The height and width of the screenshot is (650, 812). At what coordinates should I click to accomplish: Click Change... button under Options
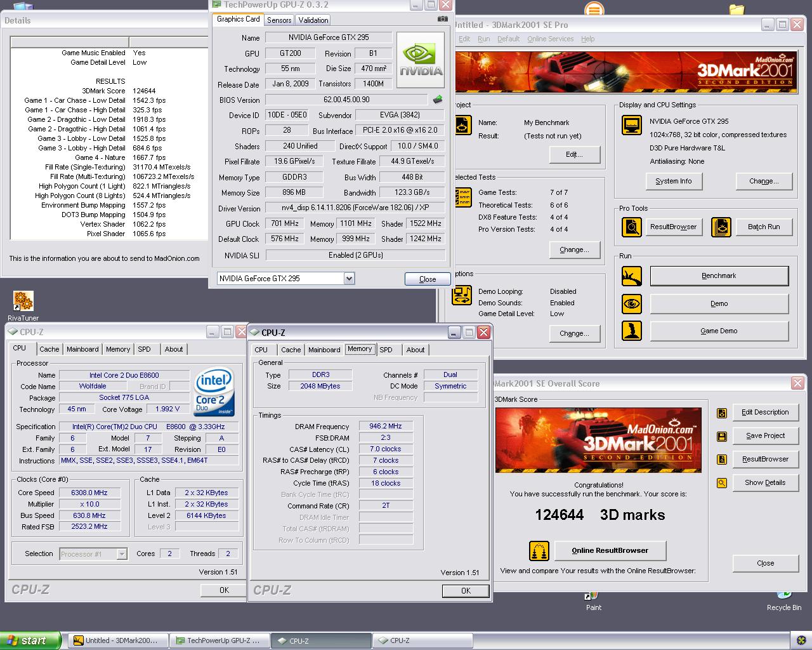pyautogui.click(x=574, y=334)
